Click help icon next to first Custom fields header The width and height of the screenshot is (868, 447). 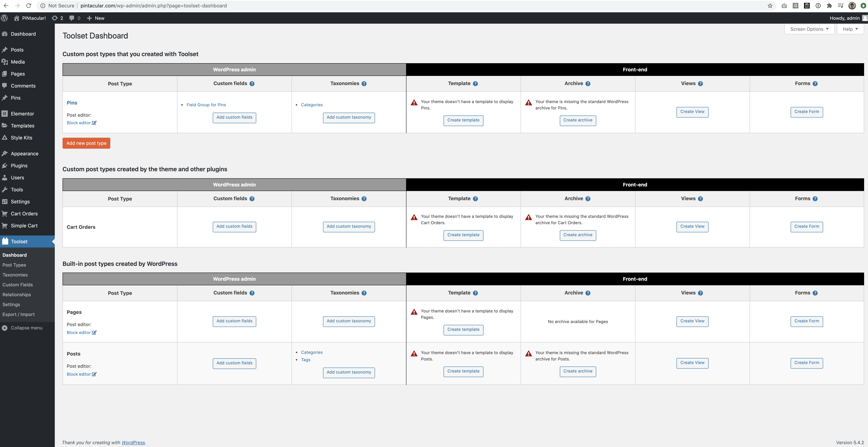[252, 84]
